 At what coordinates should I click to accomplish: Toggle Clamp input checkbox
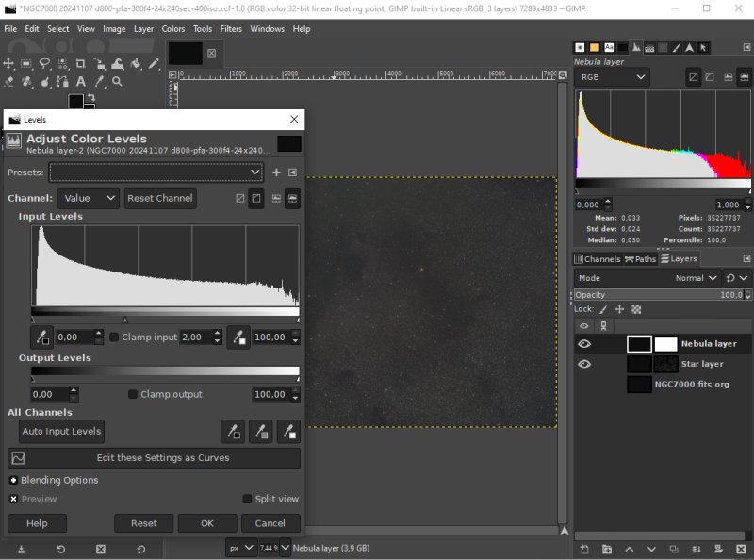pyautogui.click(x=114, y=338)
